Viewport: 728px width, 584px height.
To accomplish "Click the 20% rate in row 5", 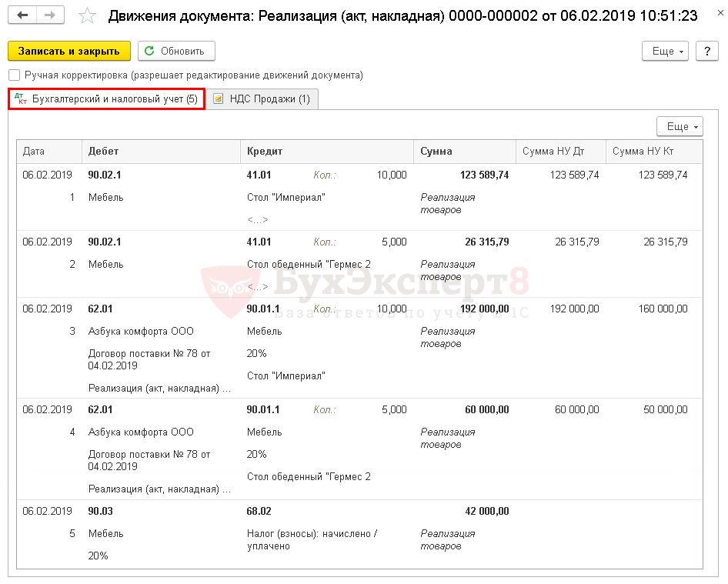I will [x=98, y=556].
